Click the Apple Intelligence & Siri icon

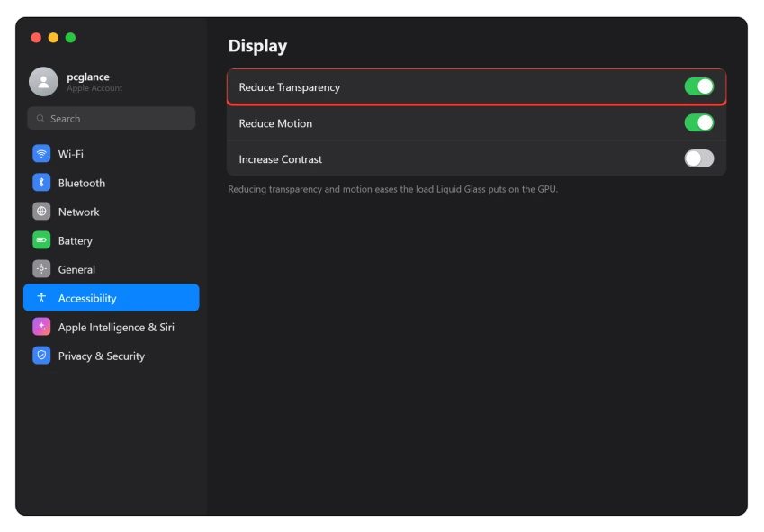(x=41, y=327)
